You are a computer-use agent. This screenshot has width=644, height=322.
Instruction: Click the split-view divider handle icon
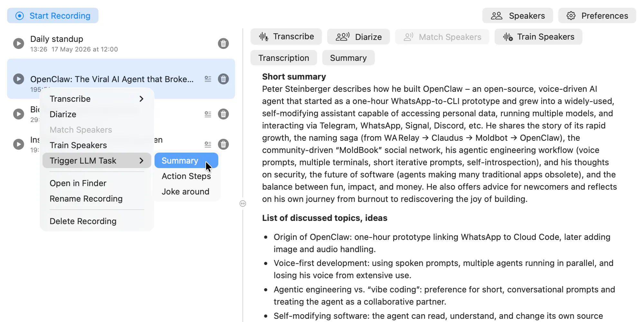[x=243, y=204]
